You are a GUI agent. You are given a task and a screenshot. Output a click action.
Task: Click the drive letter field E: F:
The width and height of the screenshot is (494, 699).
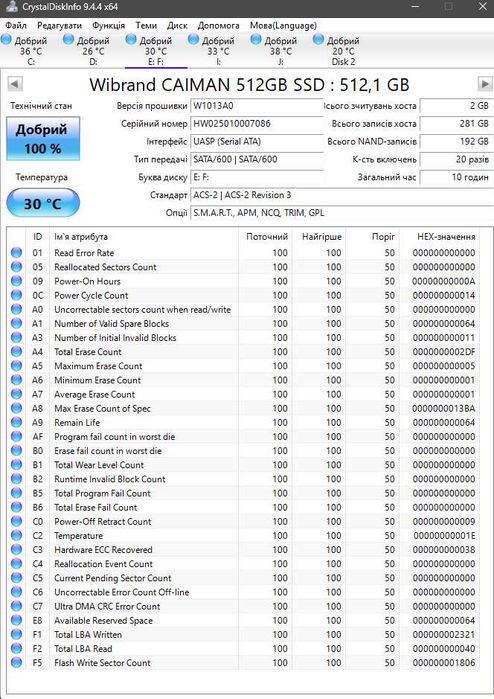pyautogui.click(x=257, y=177)
